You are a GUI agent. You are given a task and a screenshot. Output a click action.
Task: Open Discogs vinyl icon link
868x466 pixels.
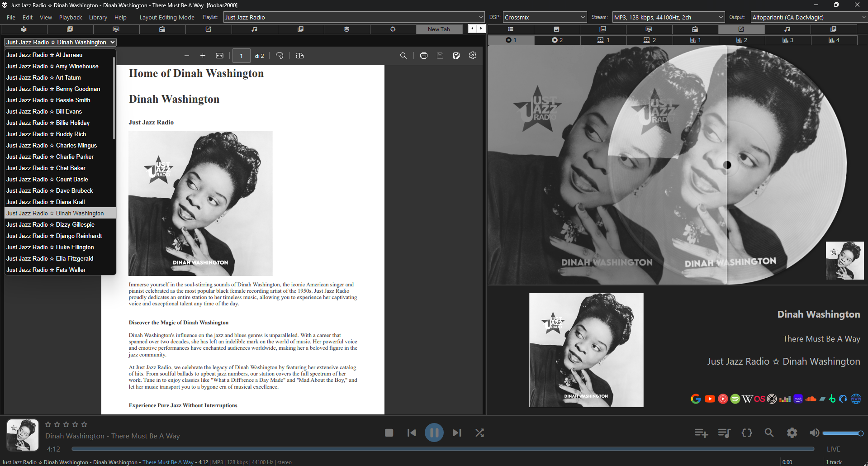pyautogui.click(x=772, y=399)
